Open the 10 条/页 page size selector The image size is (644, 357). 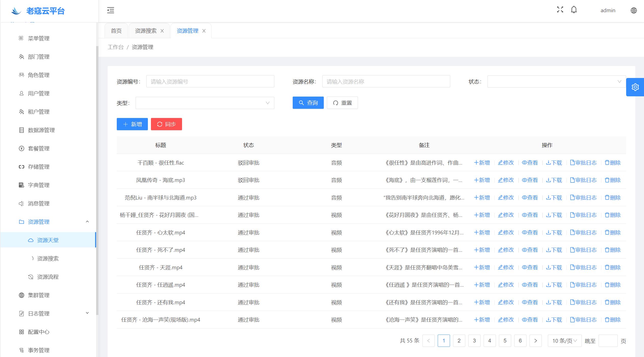click(564, 341)
